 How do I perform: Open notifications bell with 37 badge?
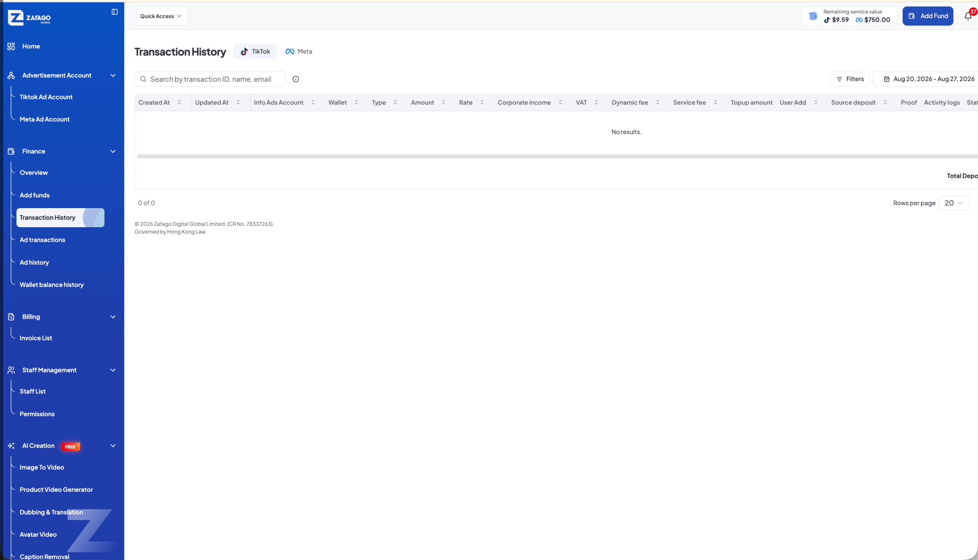point(968,16)
